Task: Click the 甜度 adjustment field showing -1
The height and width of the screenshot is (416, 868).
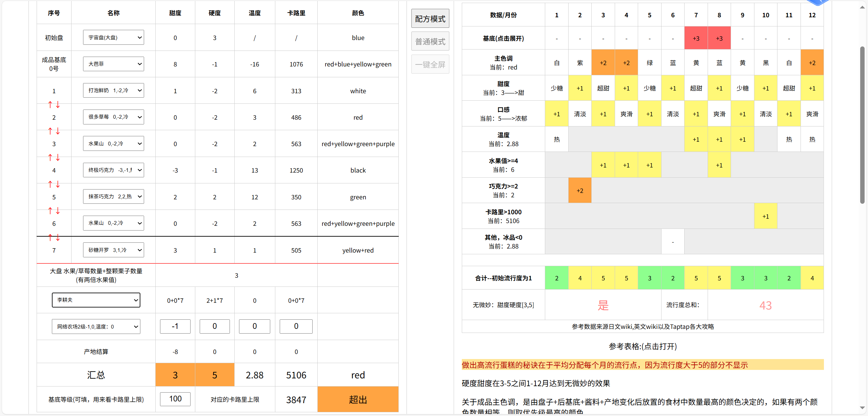Action: coord(175,326)
